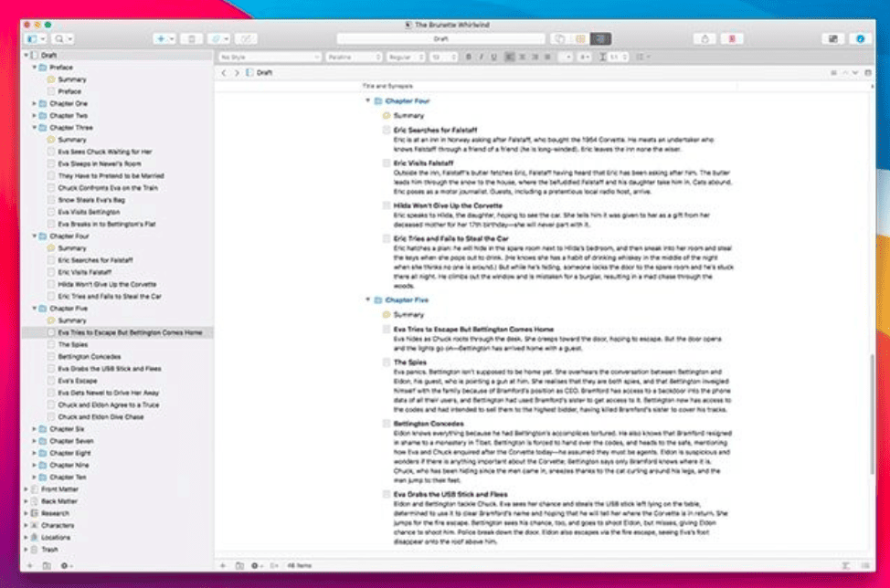Click the add item icon in outliner footer
Viewport: 890px width, 588px height.
[223, 565]
